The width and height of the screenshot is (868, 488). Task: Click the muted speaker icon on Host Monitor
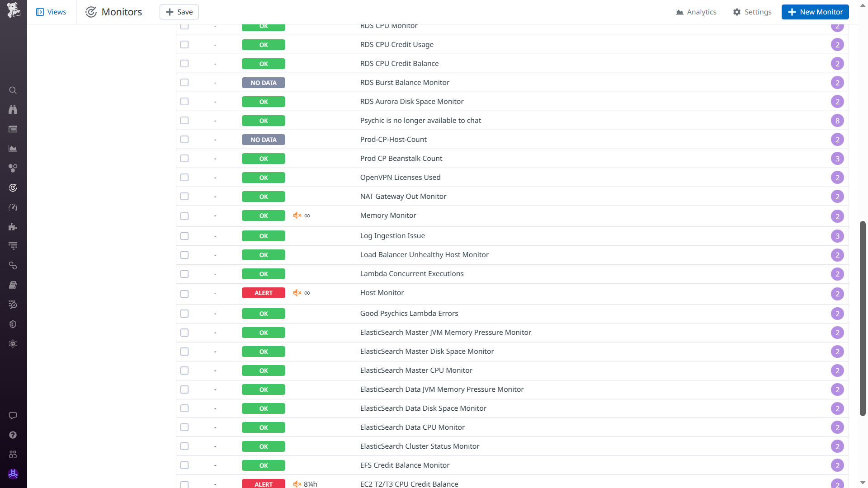[297, 293]
